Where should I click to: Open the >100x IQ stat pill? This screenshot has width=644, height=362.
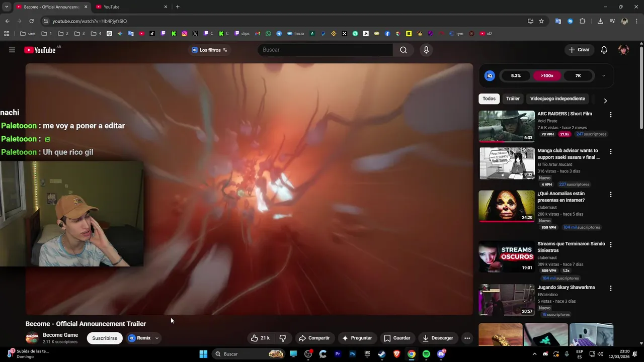click(547, 75)
